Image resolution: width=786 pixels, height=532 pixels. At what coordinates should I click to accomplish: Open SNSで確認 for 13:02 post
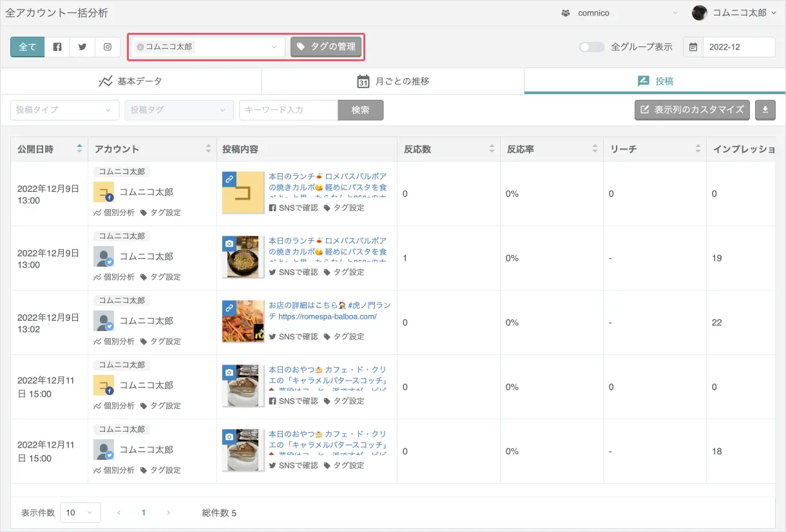pyautogui.click(x=293, y=336)
